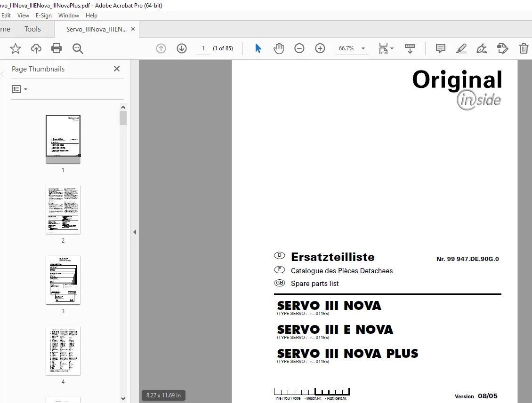Open the fit page options dropdown arrow
The width and height of the screenshot is (532, 403).
392,48
